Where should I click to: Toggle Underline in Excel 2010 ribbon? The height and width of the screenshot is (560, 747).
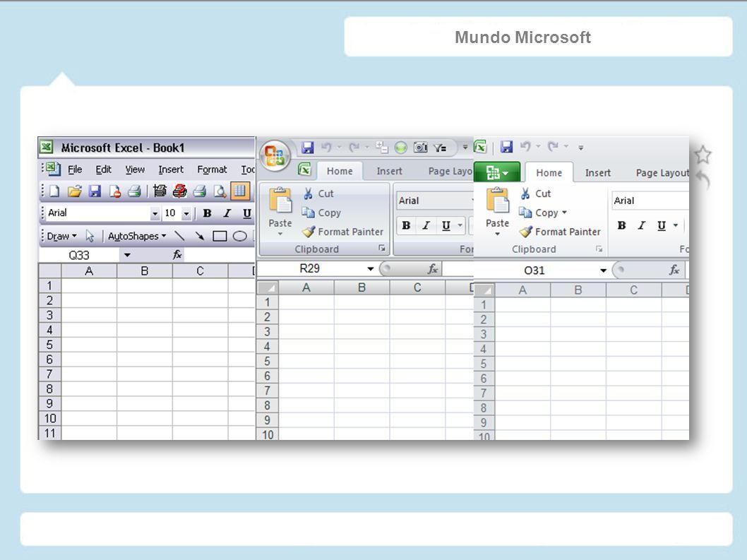coord(662,225)
